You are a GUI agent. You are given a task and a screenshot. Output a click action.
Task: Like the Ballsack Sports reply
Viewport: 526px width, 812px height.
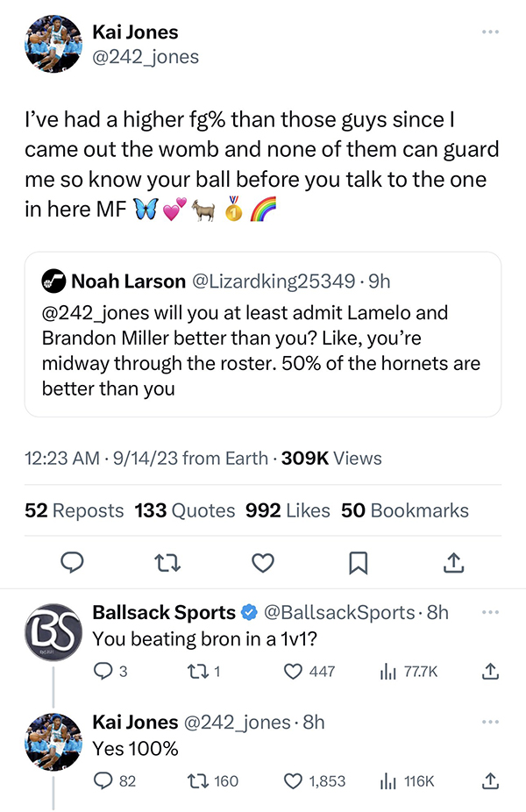[295, 672]
